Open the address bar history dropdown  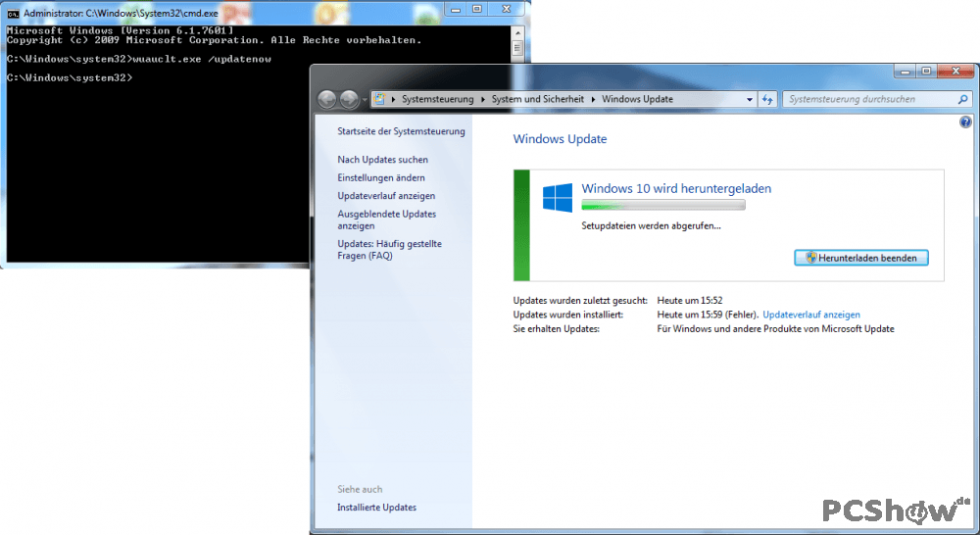click(749, 99)
